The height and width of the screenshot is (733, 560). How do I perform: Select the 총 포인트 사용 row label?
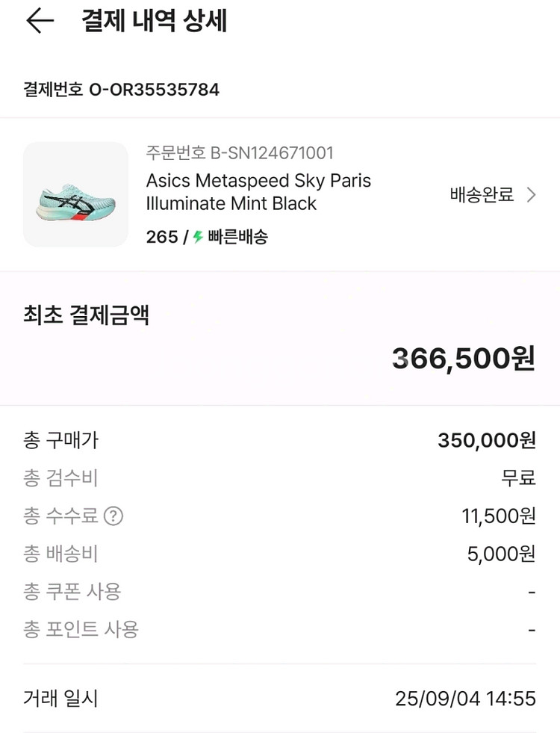point(81,629)
